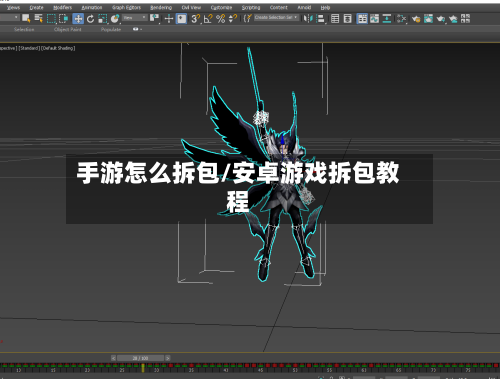Open the Select by Name tool
This screenshot has height=379, width=500.
(x=39, y=18)
